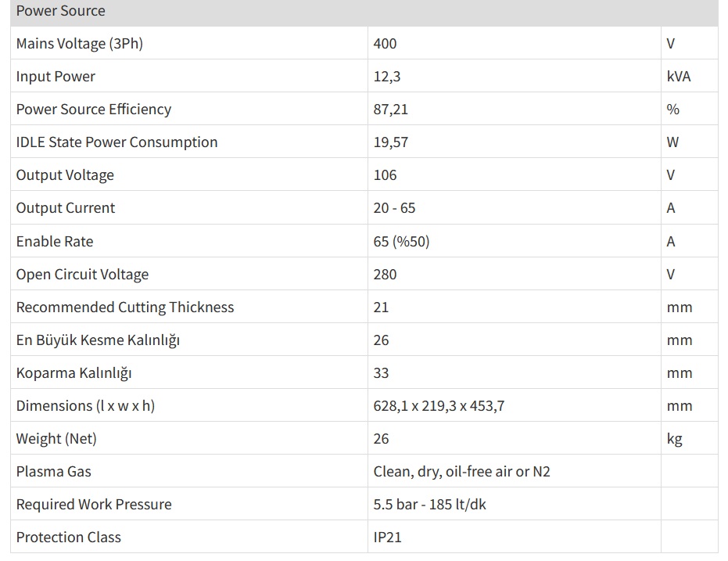Viewport: 728px width, 561px height.
Task: Click the kVA unit cell
Action: click(x=679, y=77)
